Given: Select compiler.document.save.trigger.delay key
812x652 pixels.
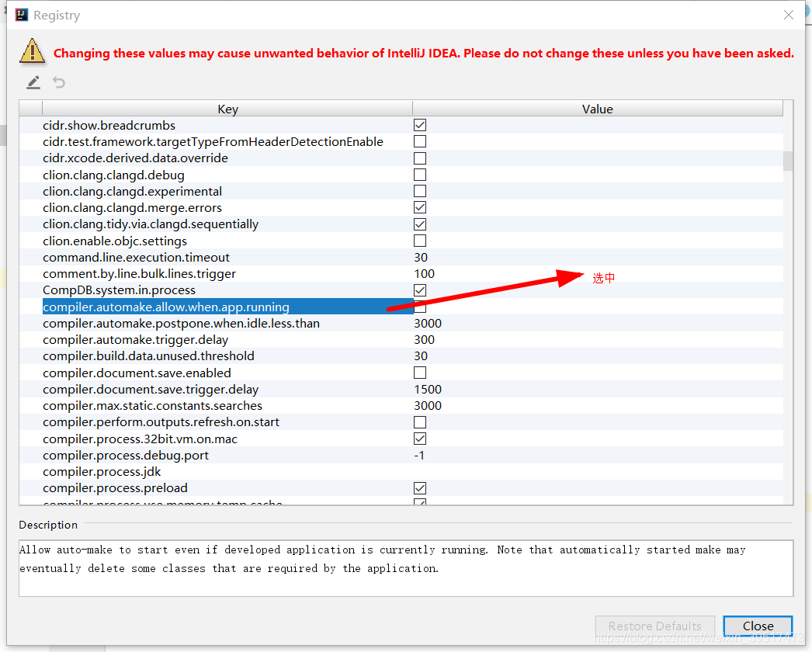Looking at the screenshot, I should [151, 390].
